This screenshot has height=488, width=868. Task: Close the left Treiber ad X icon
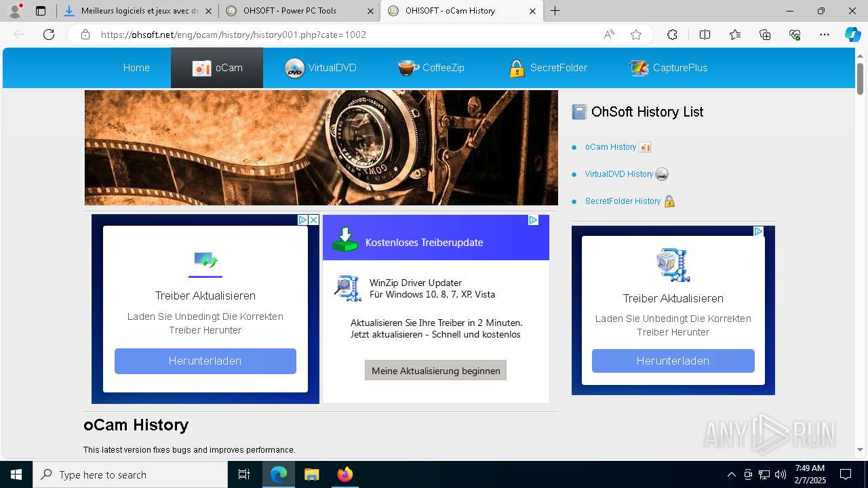pyautogui.click(x=313, y=220)
